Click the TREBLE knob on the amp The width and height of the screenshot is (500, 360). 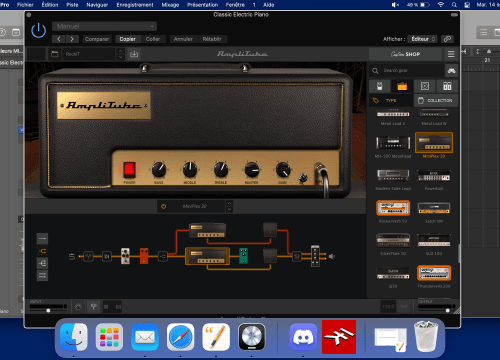click(221, 170)
